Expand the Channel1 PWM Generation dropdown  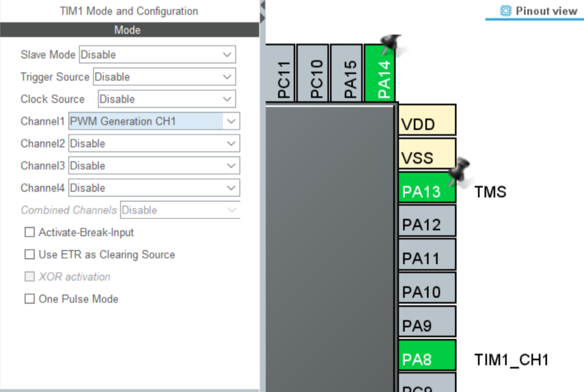click(x=154, y=121)
